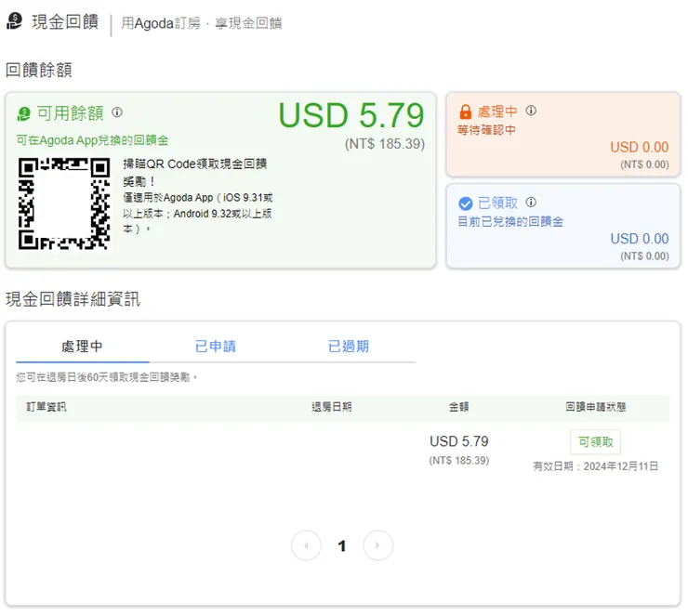The width and height of the screenshot is (688, 616).
Task: Click the 退房日期 column header
Action: tap(331, 407)
